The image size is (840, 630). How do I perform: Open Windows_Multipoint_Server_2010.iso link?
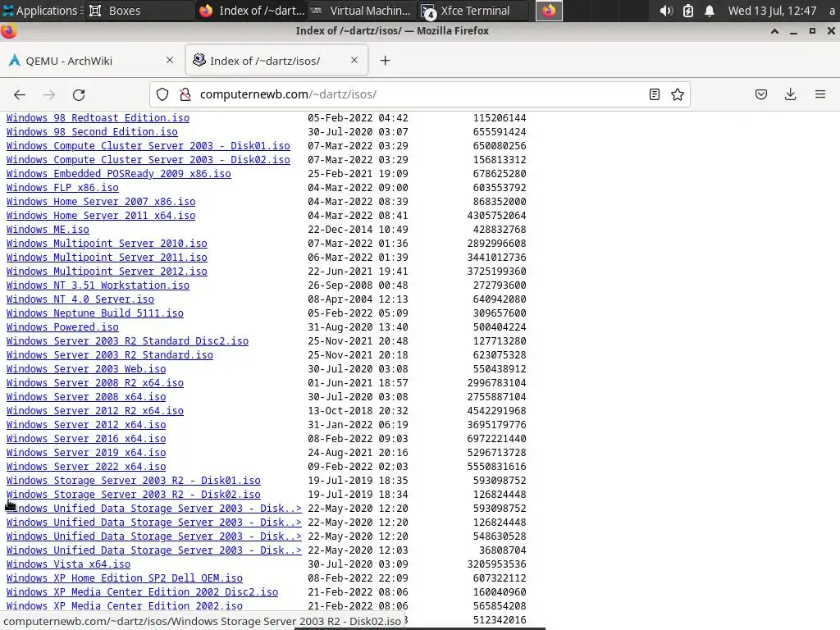pyautogui.click(x=107, y=243)
